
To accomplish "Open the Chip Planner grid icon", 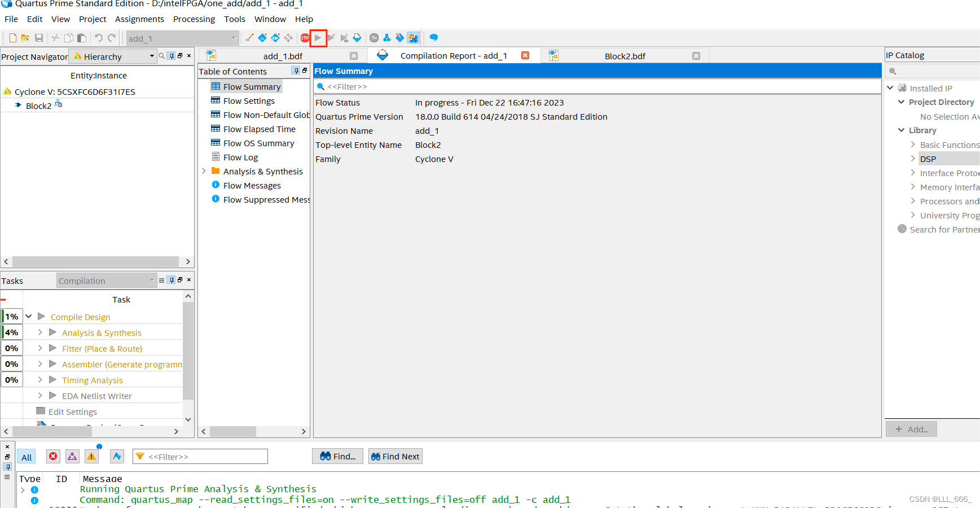I will pyautogui.click(x=288, y=38).
